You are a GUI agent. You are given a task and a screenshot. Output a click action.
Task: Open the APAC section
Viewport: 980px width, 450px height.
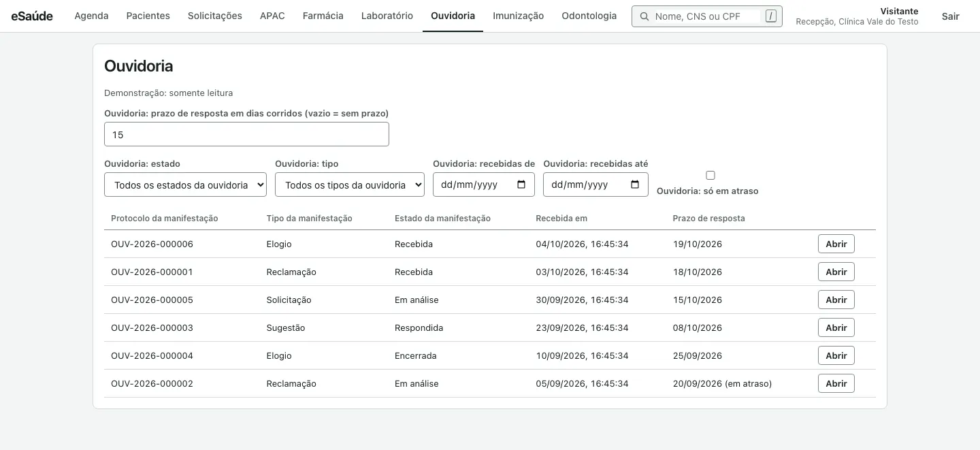click(x=272, y=16)
